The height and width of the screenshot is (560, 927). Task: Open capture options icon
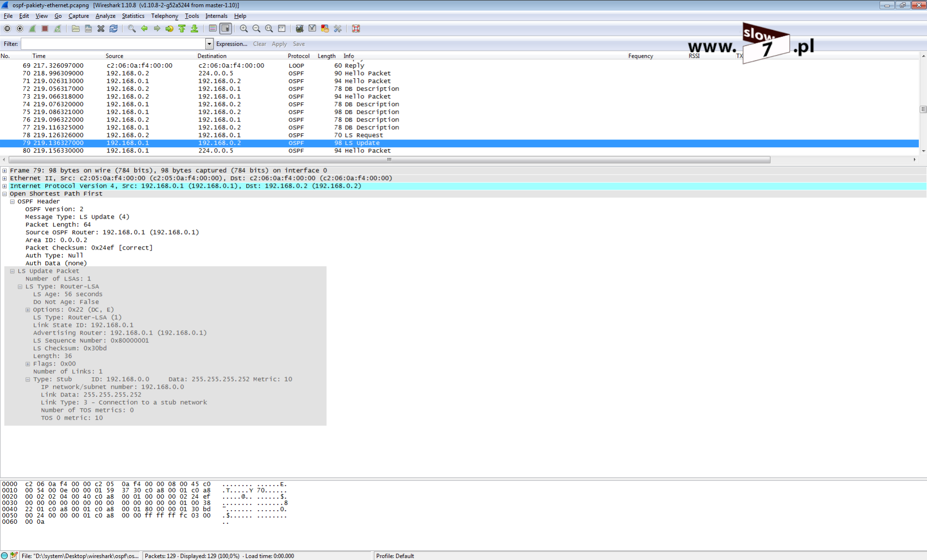(20, 29)
